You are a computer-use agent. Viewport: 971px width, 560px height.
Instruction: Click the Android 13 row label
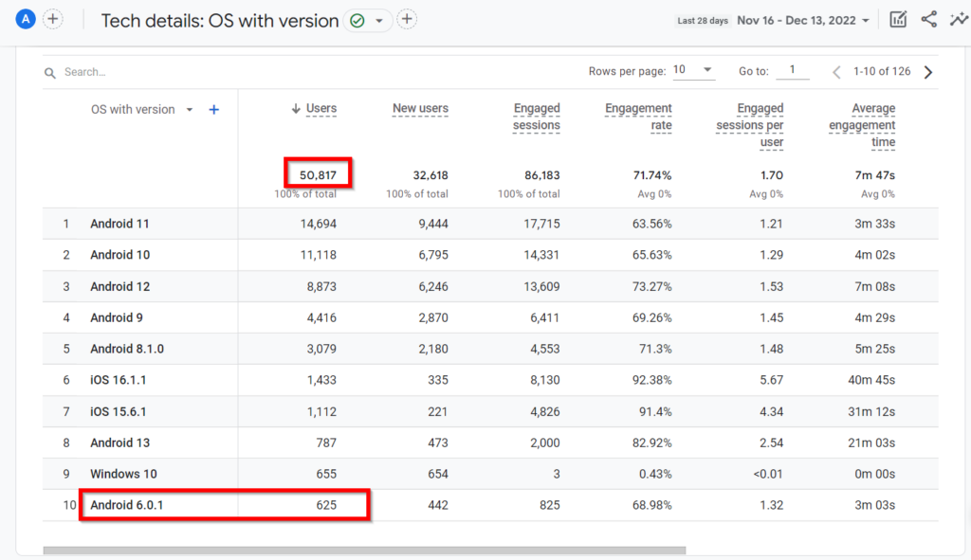click(x=120, y=443)
